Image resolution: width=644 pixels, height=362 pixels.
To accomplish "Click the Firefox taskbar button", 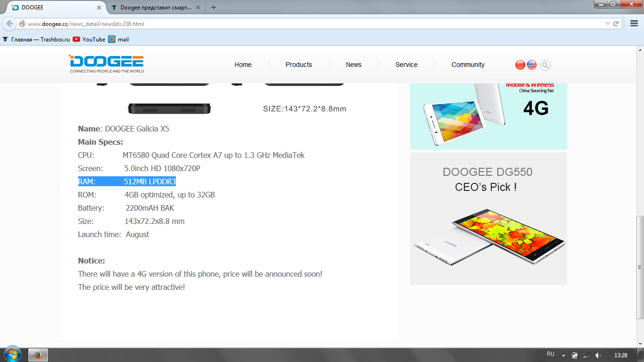I will point(38,355).
